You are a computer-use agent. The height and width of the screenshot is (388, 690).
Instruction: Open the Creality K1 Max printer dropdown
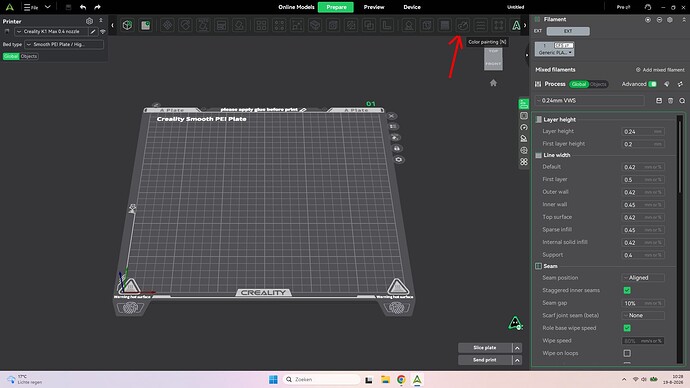pos(51,32)
